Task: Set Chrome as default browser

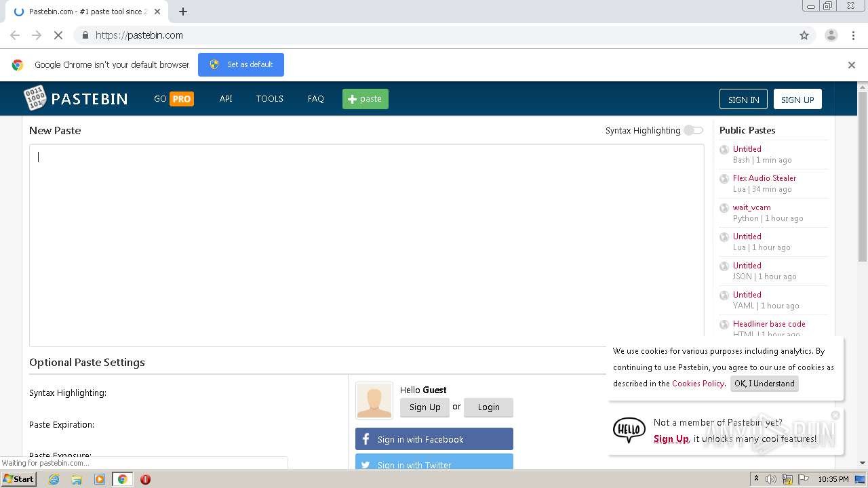Action: pyautogui.click(x=241, y=65)
